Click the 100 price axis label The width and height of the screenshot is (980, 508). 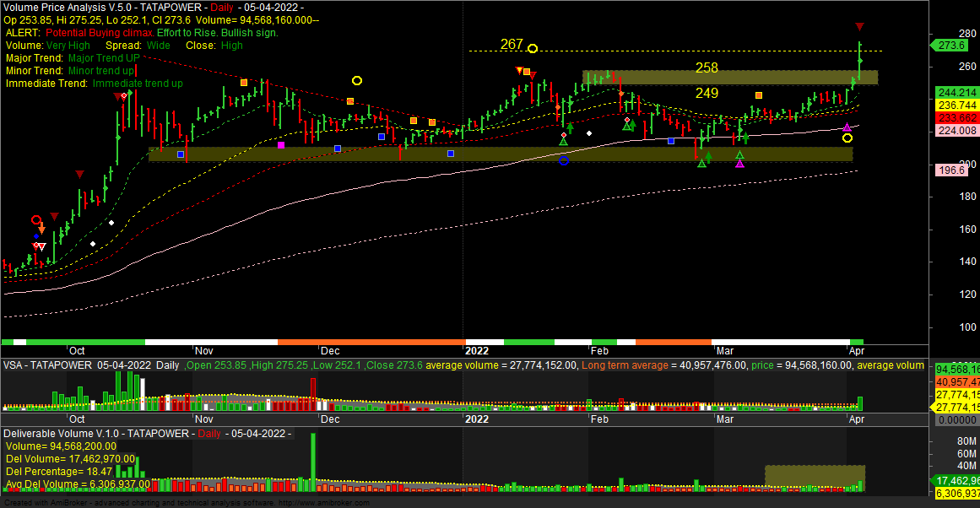967,327
